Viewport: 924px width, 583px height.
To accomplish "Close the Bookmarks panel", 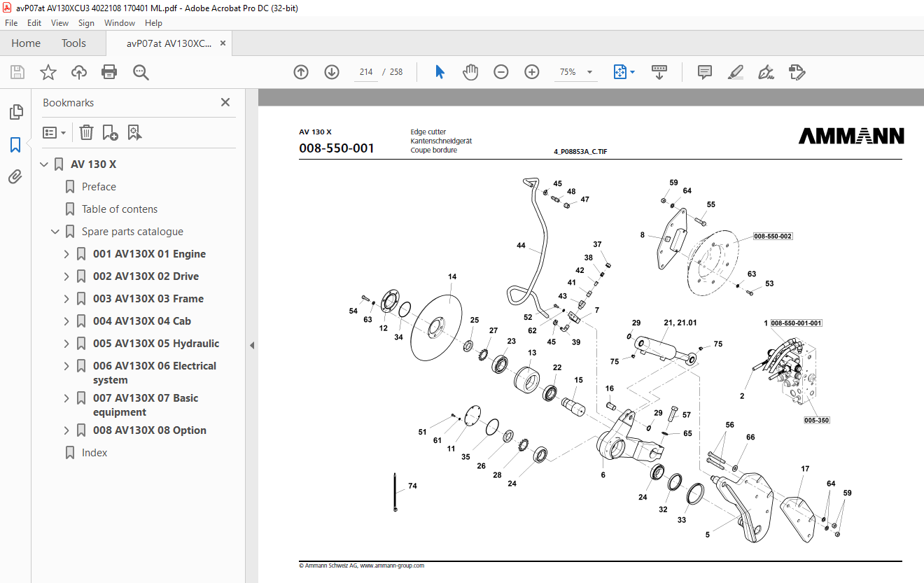I will (225, 102).
